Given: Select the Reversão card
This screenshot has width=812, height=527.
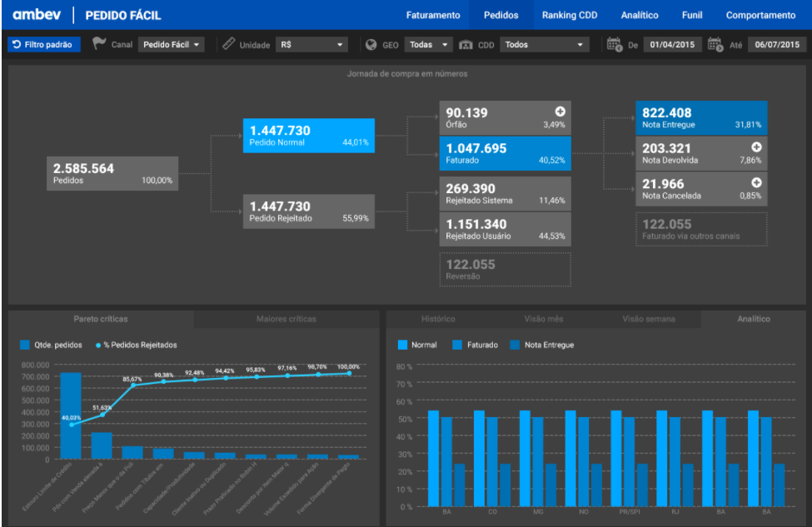Looking at the screenshot, I should [506, 269].
